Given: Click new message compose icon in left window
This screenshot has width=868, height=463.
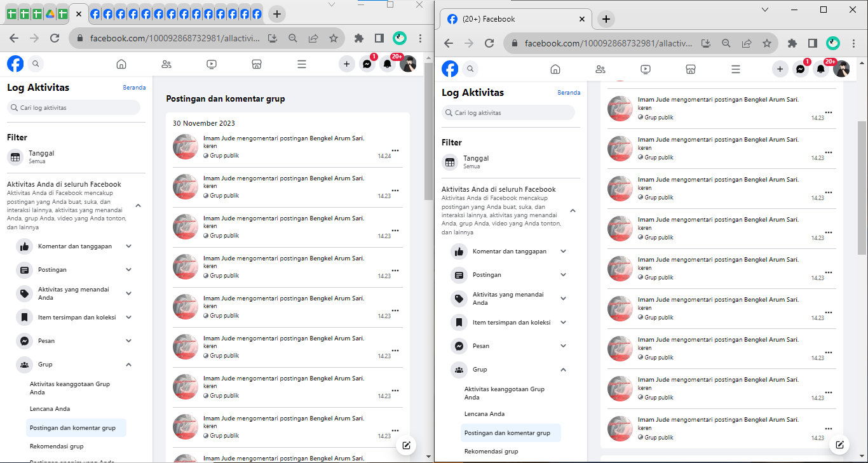Looking at the screenshot, I should [407, 445].
